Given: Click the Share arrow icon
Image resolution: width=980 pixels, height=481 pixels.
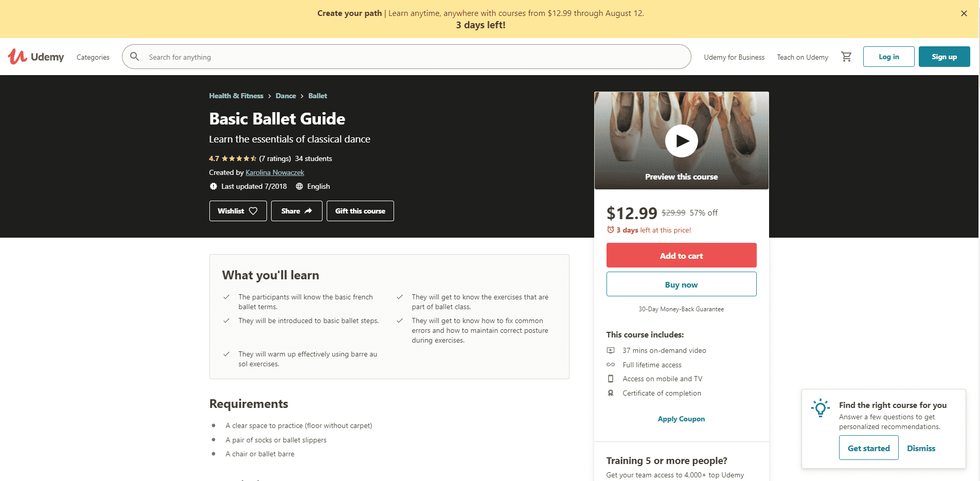Looking at the screenshot, I should point(308,211).
